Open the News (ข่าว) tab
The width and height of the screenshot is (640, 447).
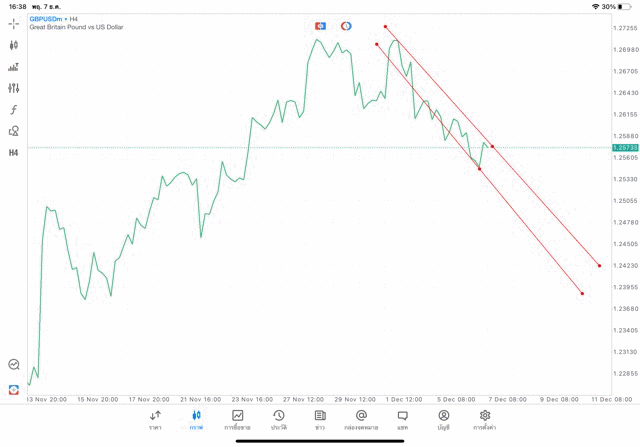[x=320, y=419]
